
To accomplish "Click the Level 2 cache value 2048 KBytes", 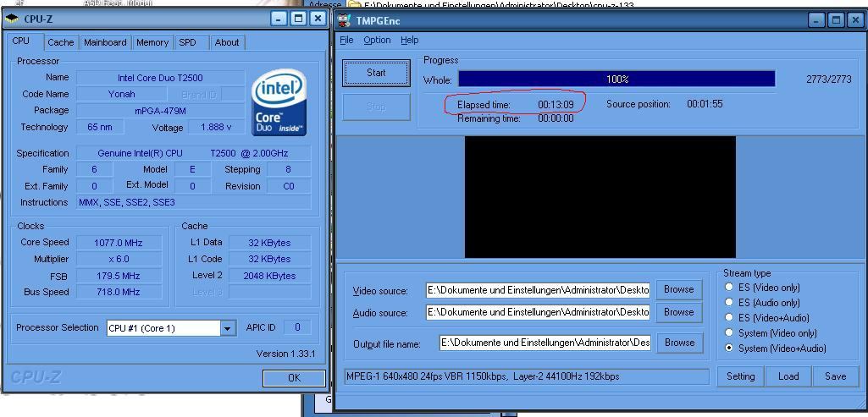I will tap(270, 276).
